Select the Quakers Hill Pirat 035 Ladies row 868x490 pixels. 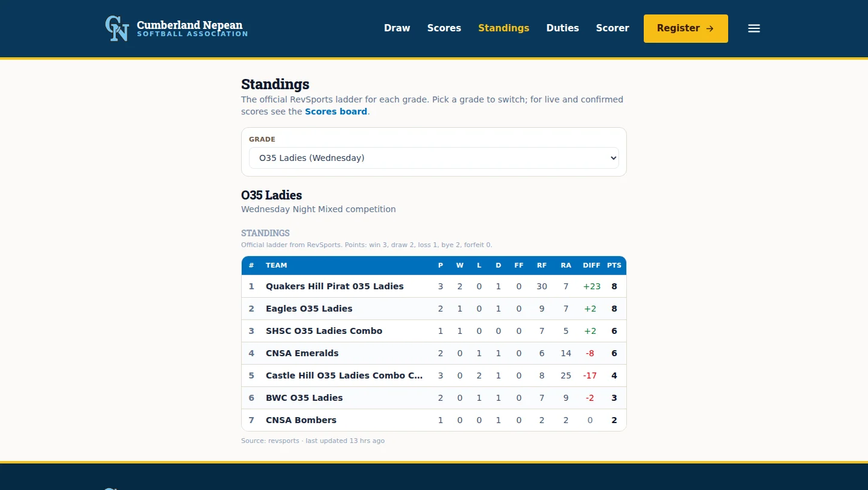point(434,286)
